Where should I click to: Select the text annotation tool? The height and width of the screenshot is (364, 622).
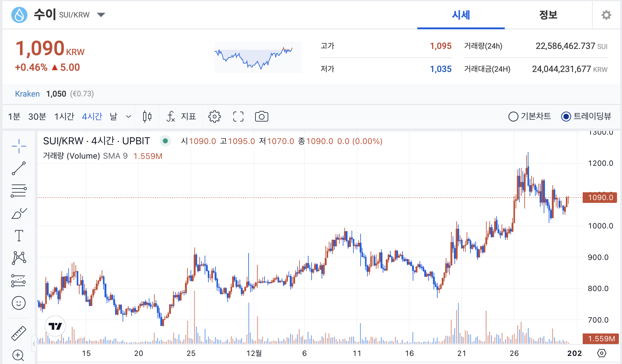pos(19,236)
